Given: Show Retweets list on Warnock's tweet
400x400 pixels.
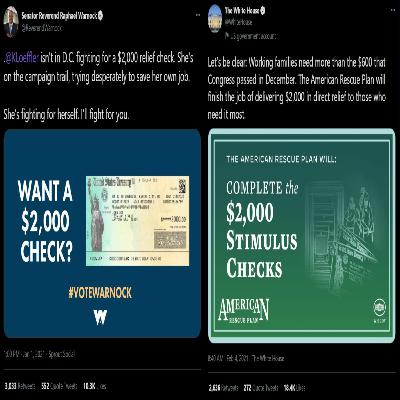Looking at the screenshot, I should point(20,386).
